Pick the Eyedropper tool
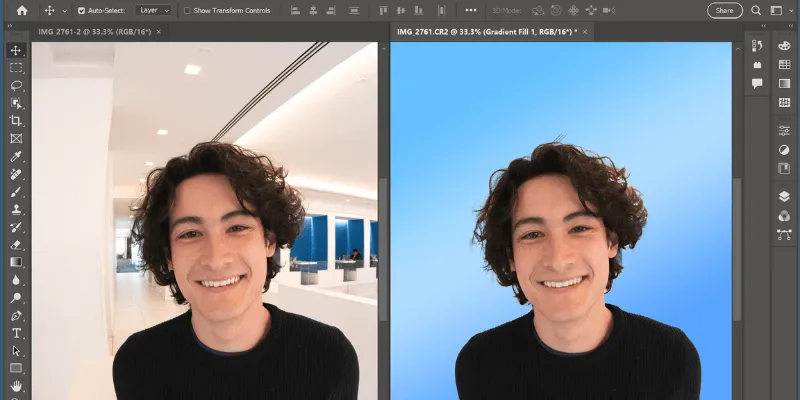The height and width of the screenshot is (400, 800). 16,157
